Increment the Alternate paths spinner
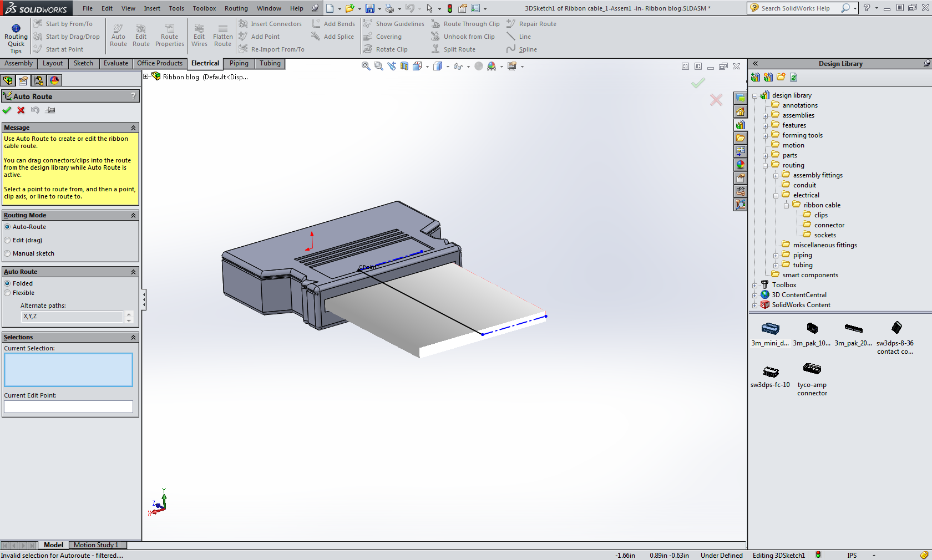 129,314
